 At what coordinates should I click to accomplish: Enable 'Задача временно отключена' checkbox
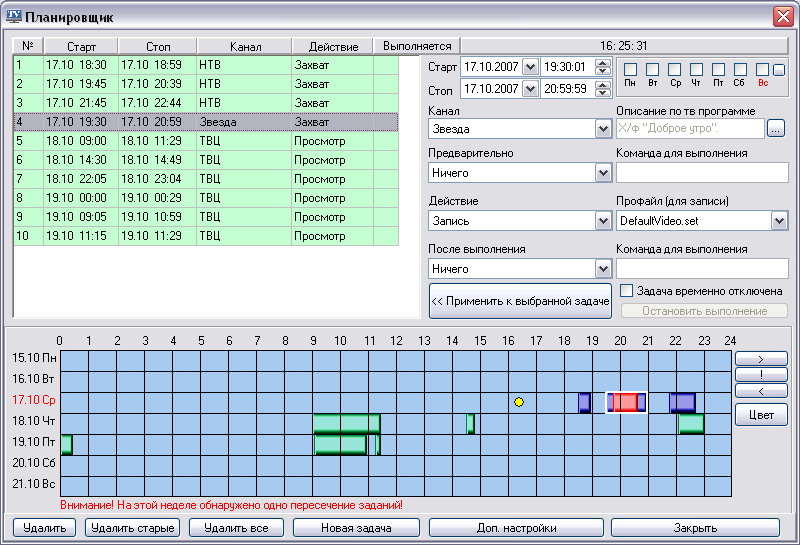coord(627,291)
